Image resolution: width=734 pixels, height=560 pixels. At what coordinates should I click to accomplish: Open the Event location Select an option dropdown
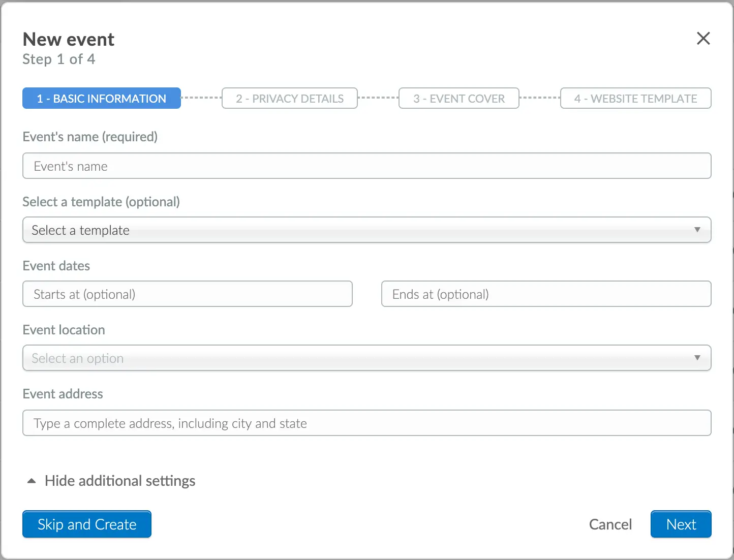[x=367, y=358]
